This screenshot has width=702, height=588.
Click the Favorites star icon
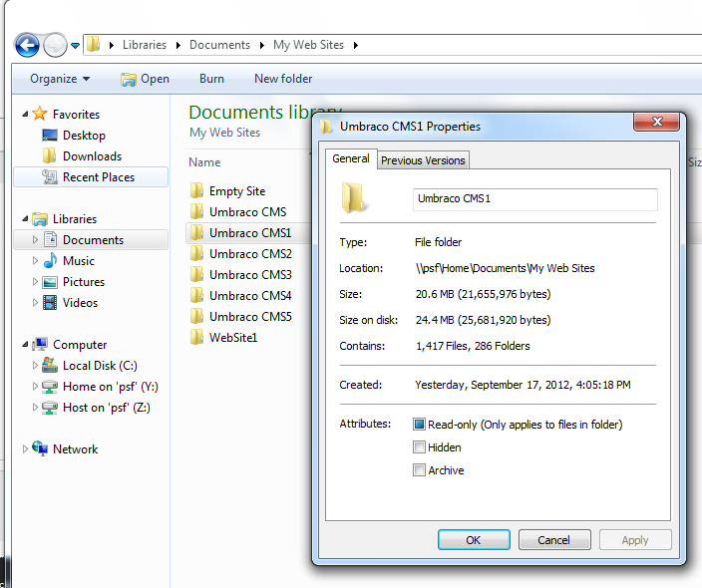point(40,114)
